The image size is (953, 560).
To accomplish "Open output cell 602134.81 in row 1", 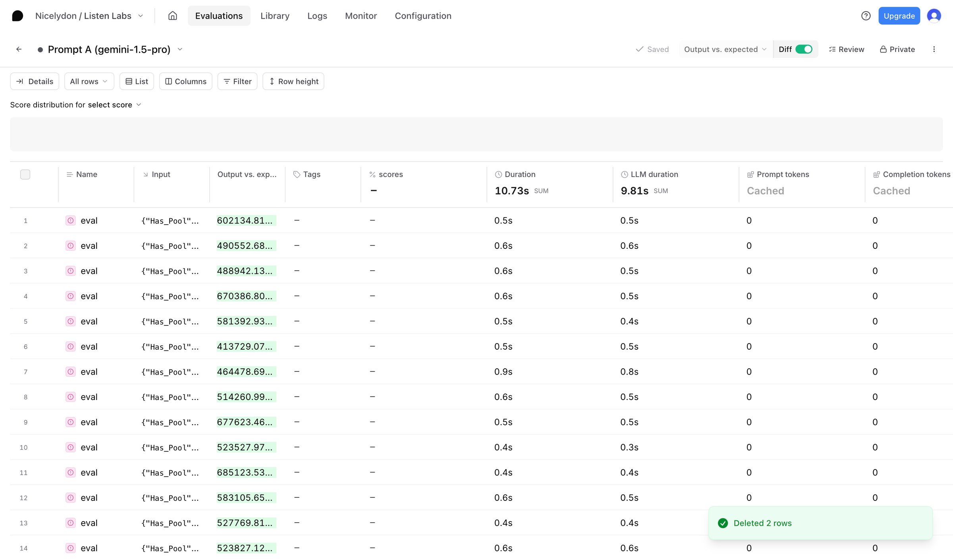I will pyautogui.click(x=246, y=221).
